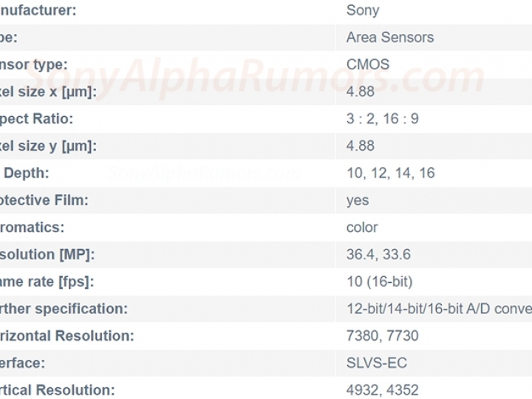
Task: Select the resolution 36.4, 33.6 value
Action: coord(378,254)
